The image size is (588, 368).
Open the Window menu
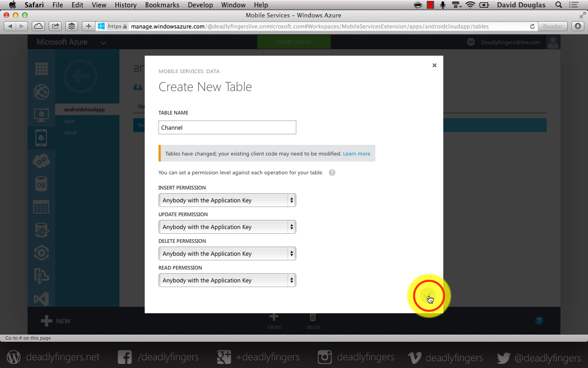(x=233, y=5)
